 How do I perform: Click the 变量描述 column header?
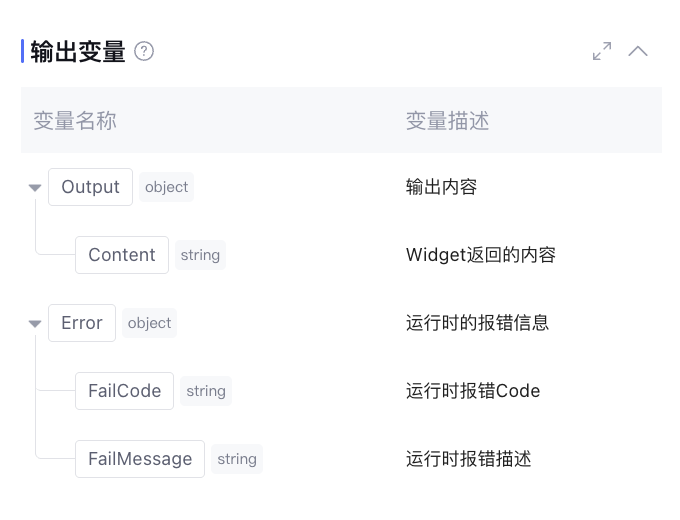click(447, 121)
